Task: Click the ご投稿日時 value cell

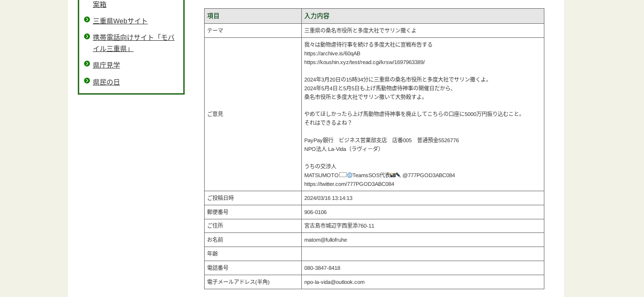Action: [x=422, y=198]
